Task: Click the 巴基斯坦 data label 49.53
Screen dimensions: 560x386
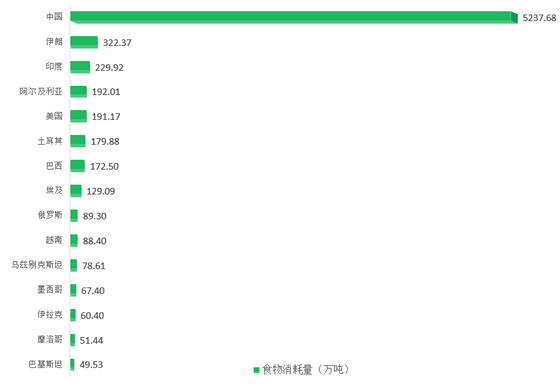Action: pos(91,365)
